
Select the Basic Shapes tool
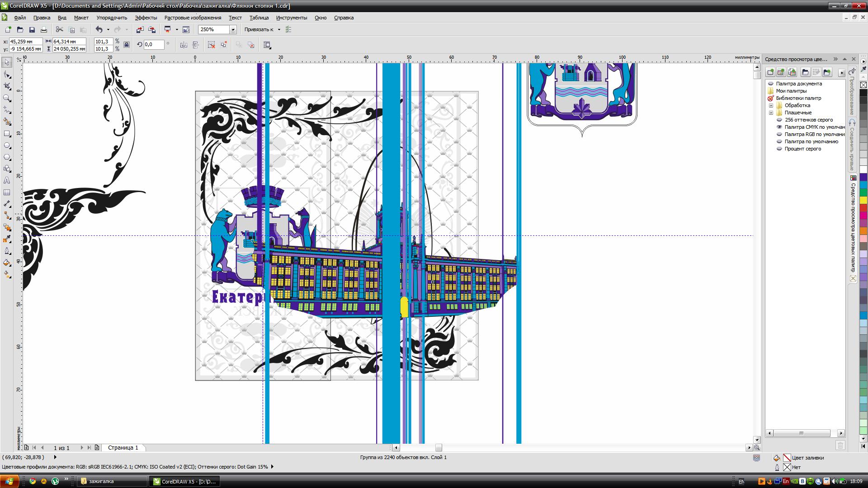pyautogui.click(x=7, y=169)
